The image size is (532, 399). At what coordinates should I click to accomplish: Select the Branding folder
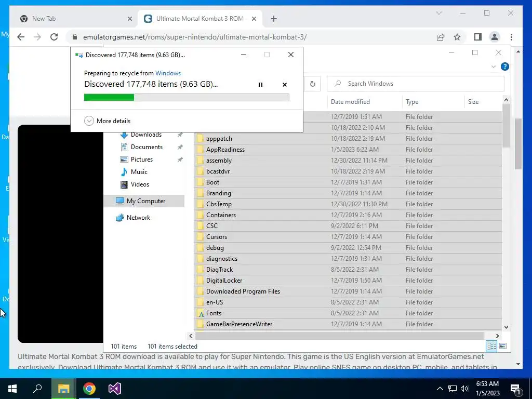[348, 193]
